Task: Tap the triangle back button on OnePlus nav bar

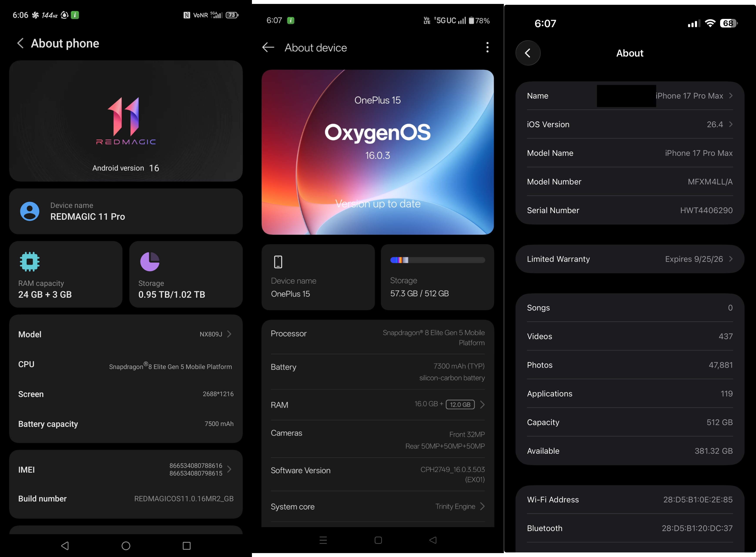Action: [x=433, y=540]
